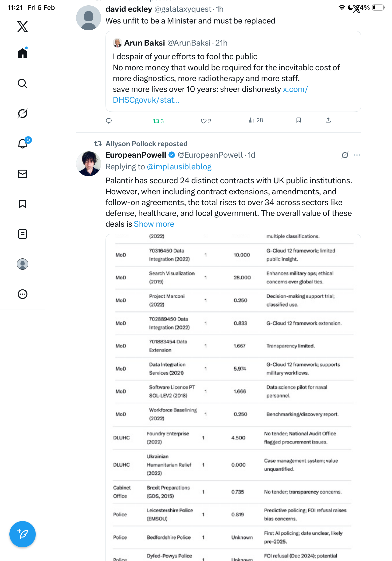
Task: Open Notifications bell with 9 badge
Action: (x=23, y=144)
